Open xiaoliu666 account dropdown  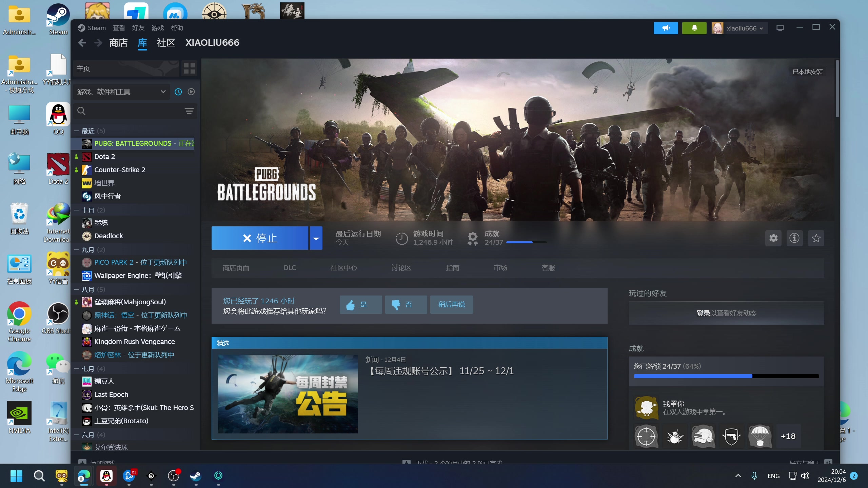coord(739,28)
